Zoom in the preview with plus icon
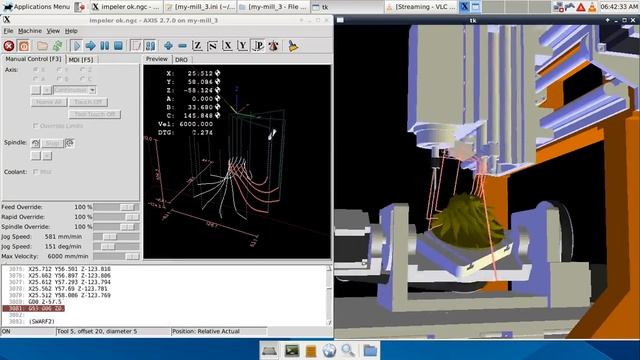640x360 pixels. [x=168, y=46]
